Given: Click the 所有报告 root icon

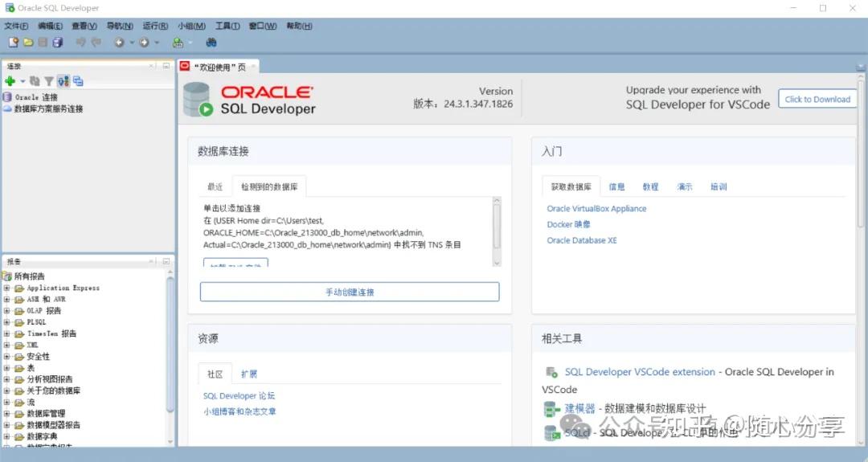Looking at the screenshot, I should point(7,276).
